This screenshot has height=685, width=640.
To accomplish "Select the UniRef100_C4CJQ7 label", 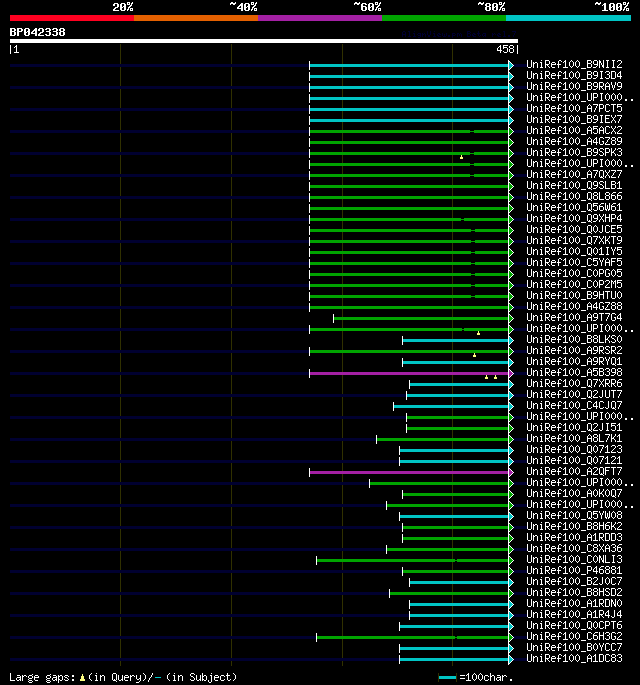I will point(574,406).
